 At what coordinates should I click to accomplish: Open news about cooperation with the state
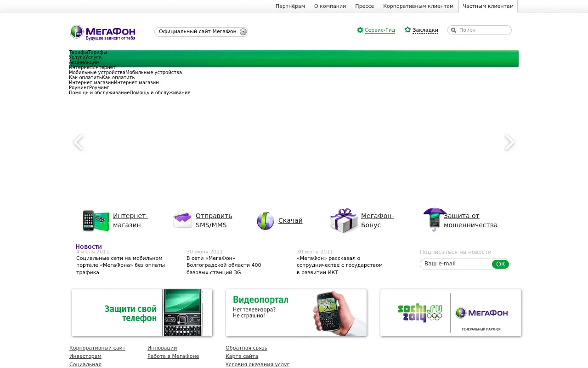[x=339, y=265]
